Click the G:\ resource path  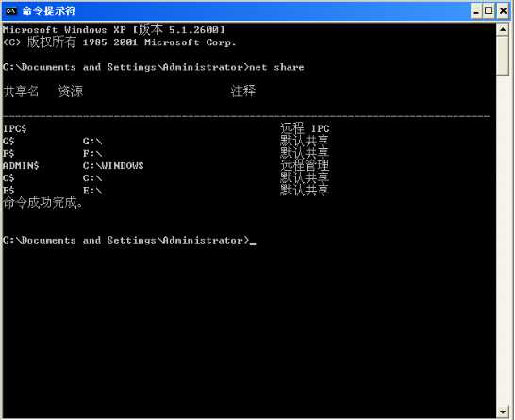click(x=92, y=142)
